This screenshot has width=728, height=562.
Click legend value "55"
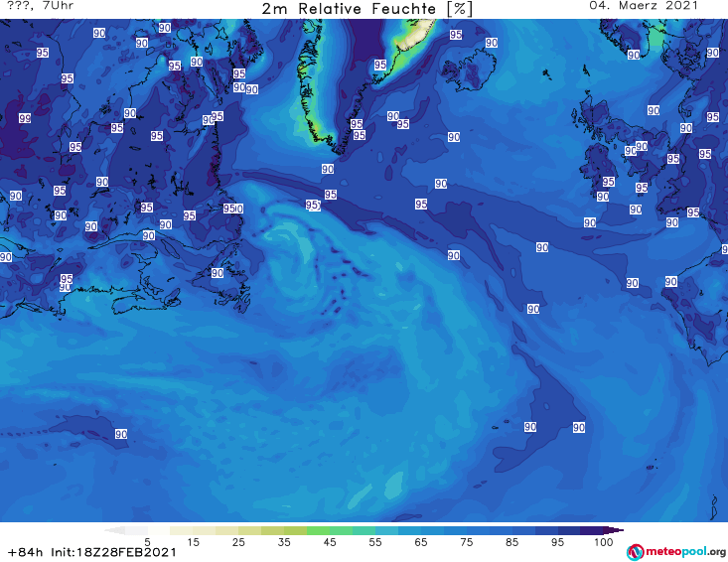click(x=375, y=542)
